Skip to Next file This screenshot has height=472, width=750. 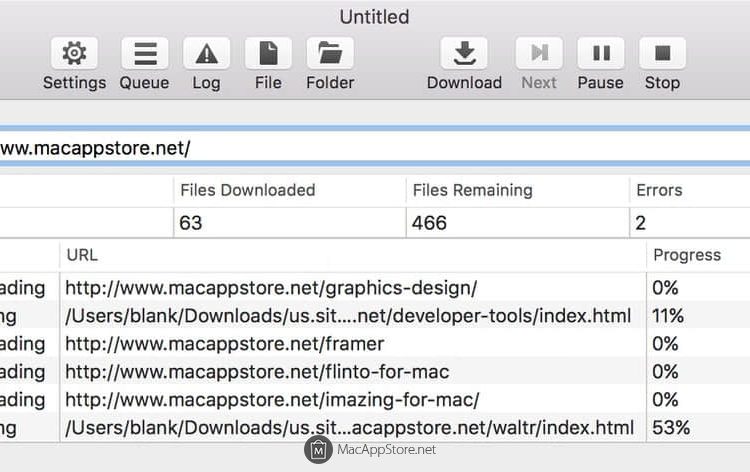(x=539, y=54)
